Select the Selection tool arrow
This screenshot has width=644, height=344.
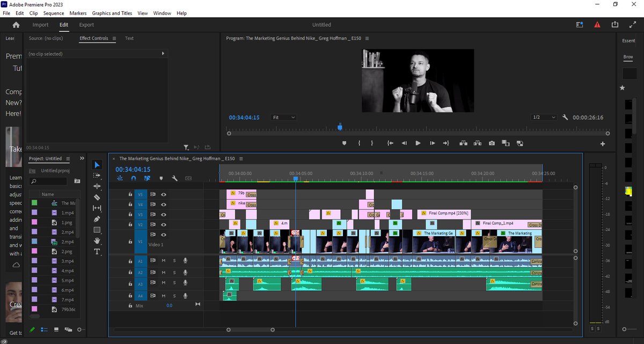pos(97,165)
